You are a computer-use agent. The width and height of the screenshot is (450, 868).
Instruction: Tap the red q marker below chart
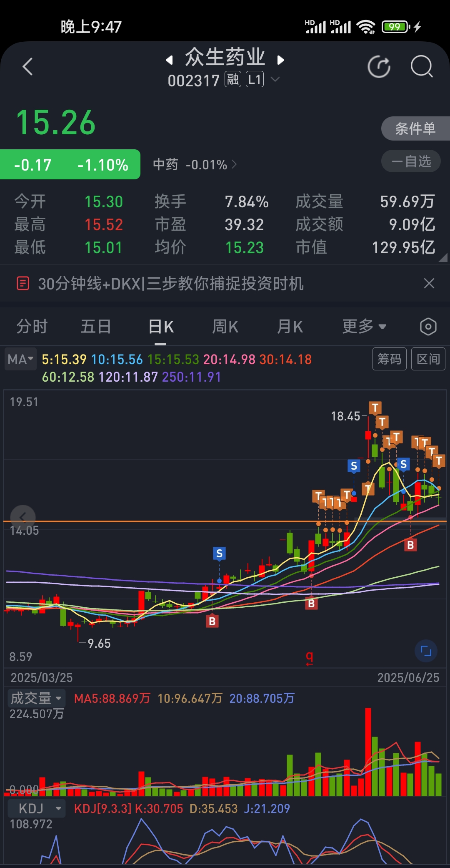point(309,658)
